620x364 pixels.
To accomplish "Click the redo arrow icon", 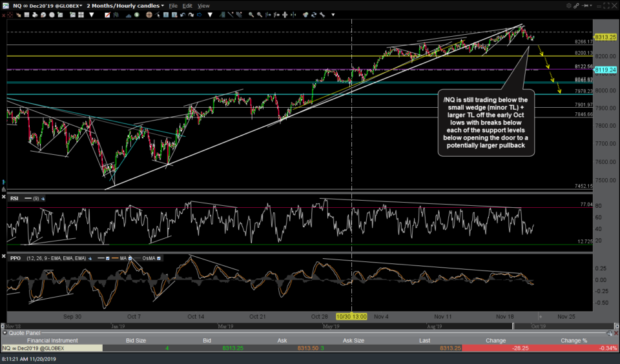I will pos(191,15).
